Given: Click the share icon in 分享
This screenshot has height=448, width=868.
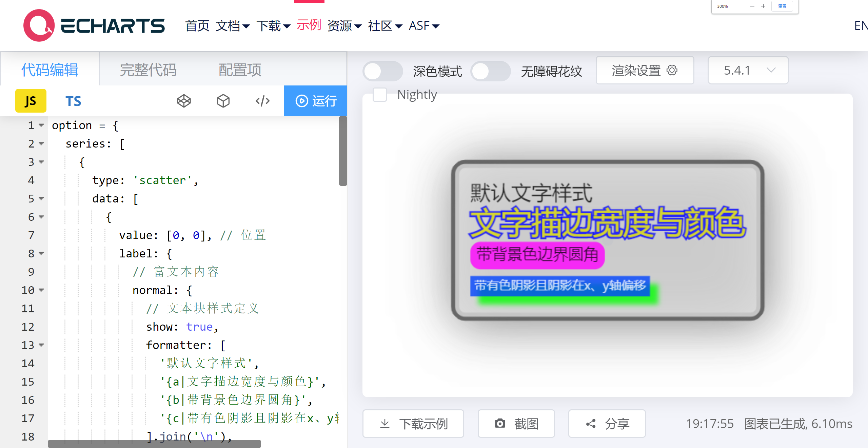Looking at the screenshot, I should 591,424.
